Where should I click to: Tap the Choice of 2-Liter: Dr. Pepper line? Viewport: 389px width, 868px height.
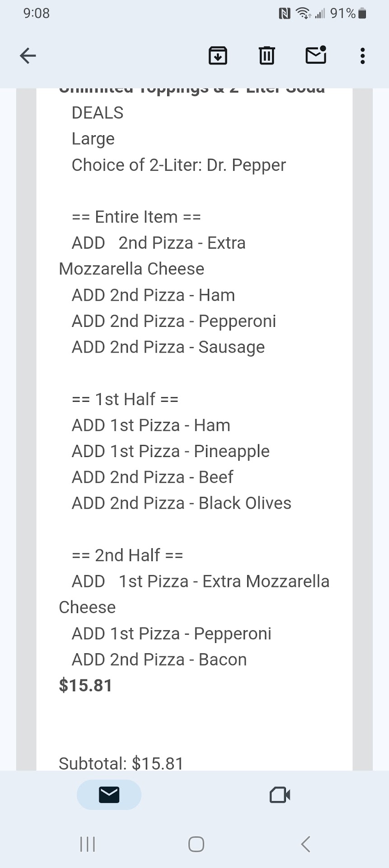[178, 165]
